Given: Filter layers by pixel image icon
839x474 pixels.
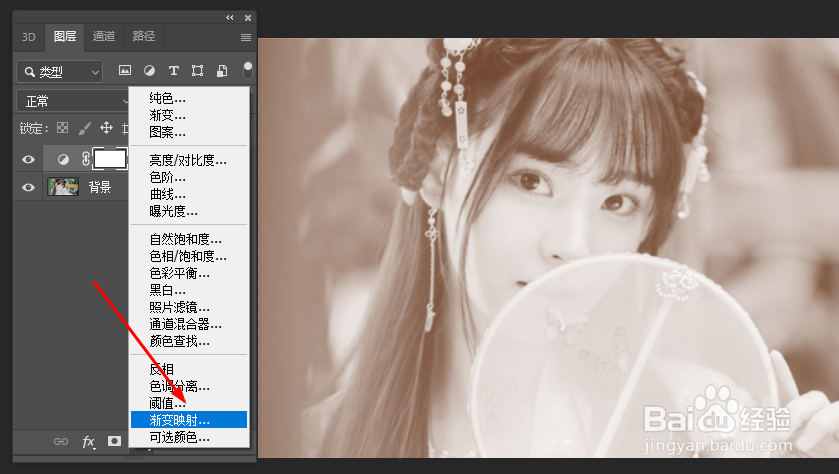Looking at the screenshot, I should point(125,71).
